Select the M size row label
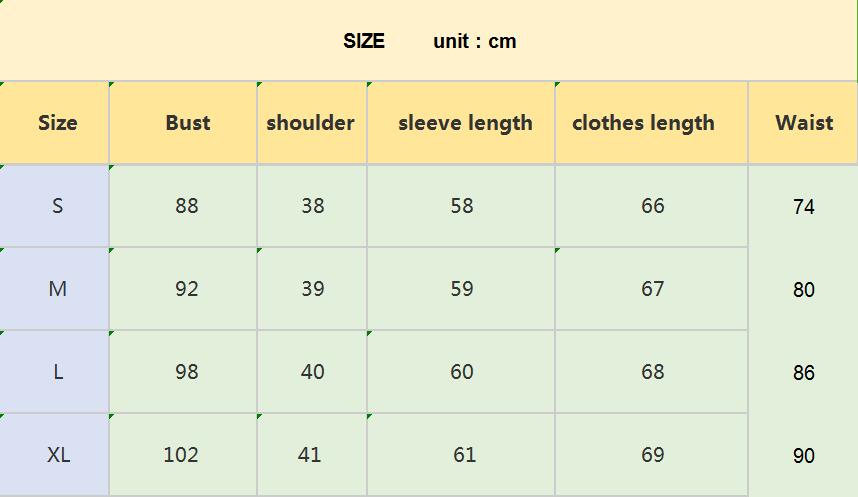Screen dimensions: 858x497 57,289
